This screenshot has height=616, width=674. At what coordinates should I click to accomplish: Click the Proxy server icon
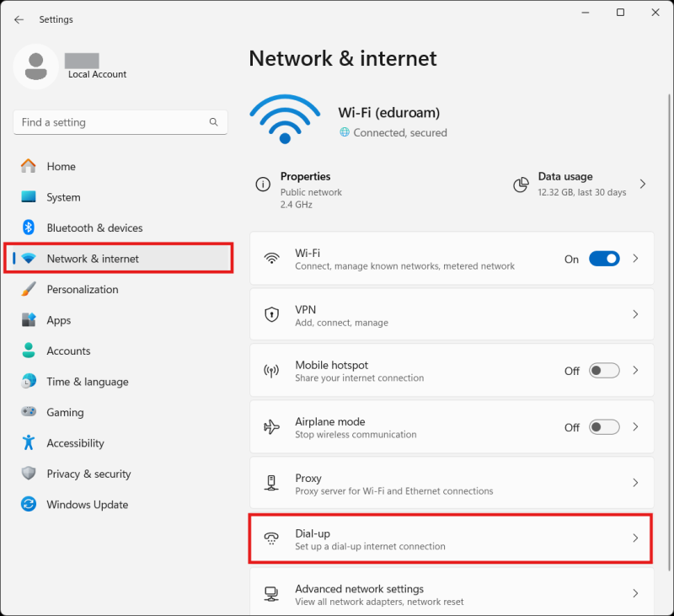[271, 483]
